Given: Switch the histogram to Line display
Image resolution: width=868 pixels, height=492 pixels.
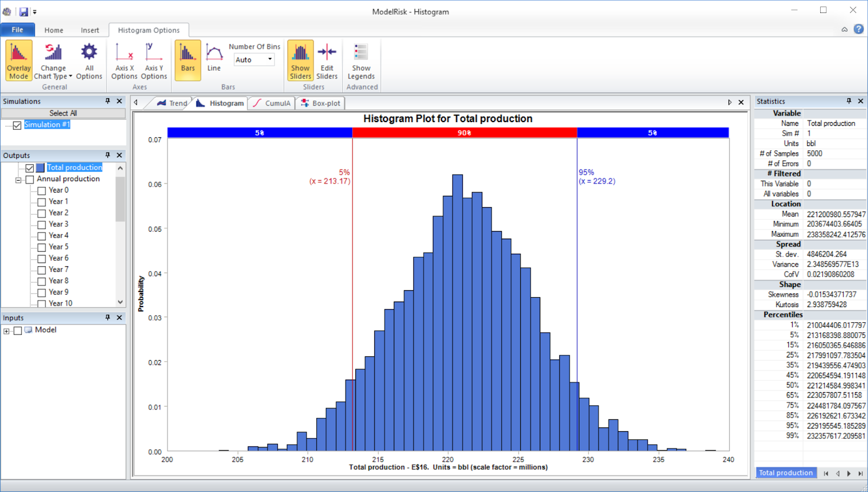Looking at the screenshot, I should click(x=214, y=60).
